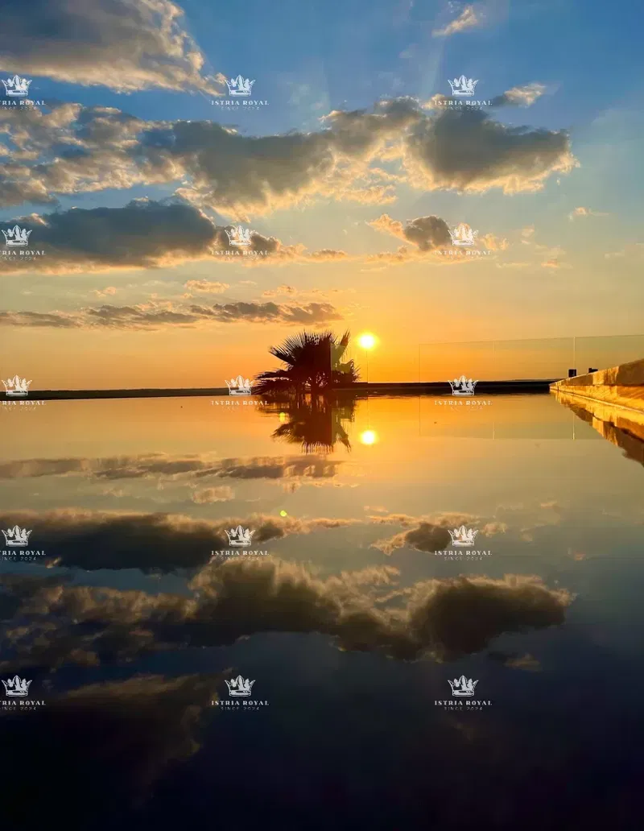Viewport: 644px width, 831px height.
Task: Click the top-center Istria Royal crown logo
Action: pos(240,85)
